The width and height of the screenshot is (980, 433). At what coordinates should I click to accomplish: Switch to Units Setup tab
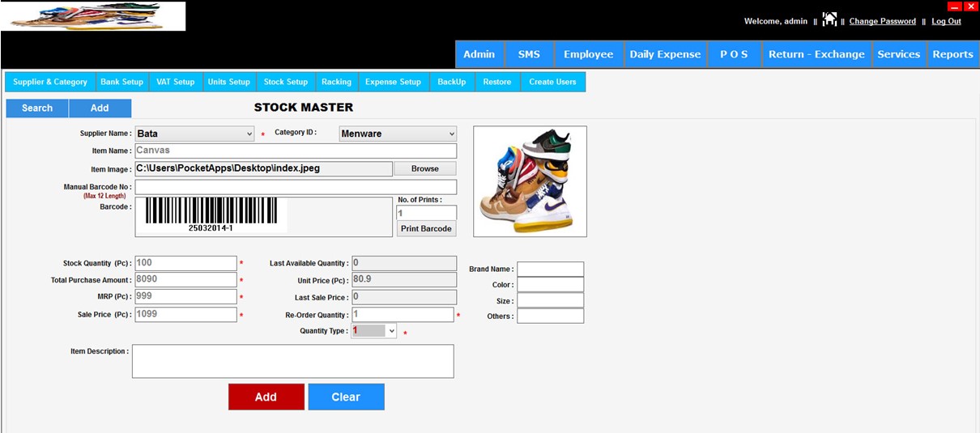[x=229, y=82]
